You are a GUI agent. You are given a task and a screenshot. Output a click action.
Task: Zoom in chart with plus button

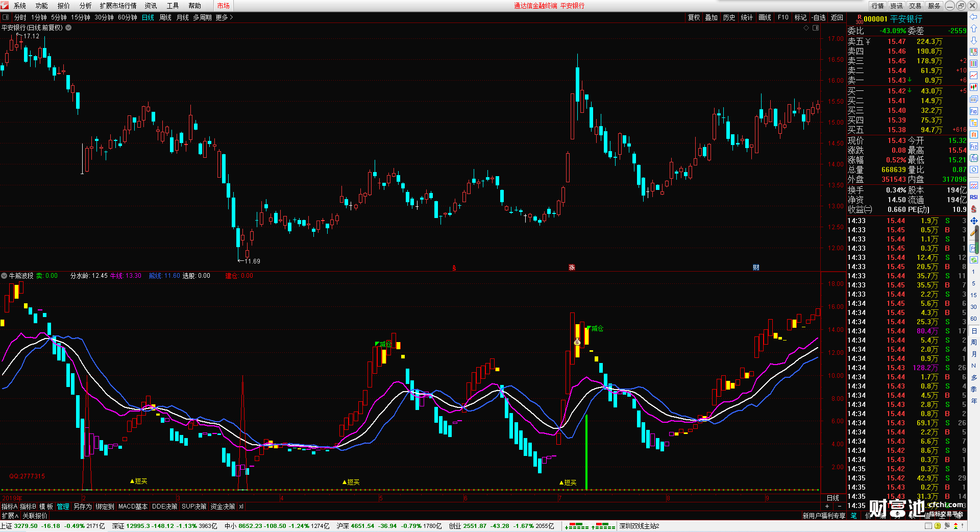point(828,506)
